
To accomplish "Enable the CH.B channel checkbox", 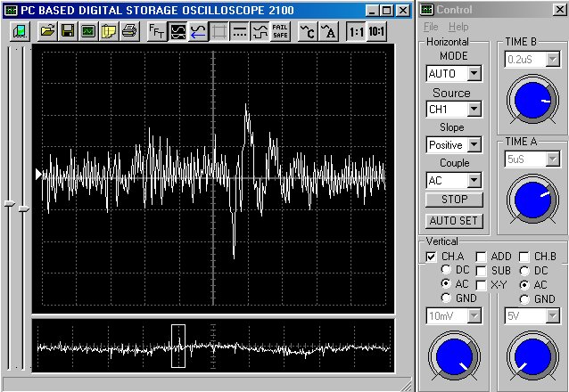I will click(525, 257).
